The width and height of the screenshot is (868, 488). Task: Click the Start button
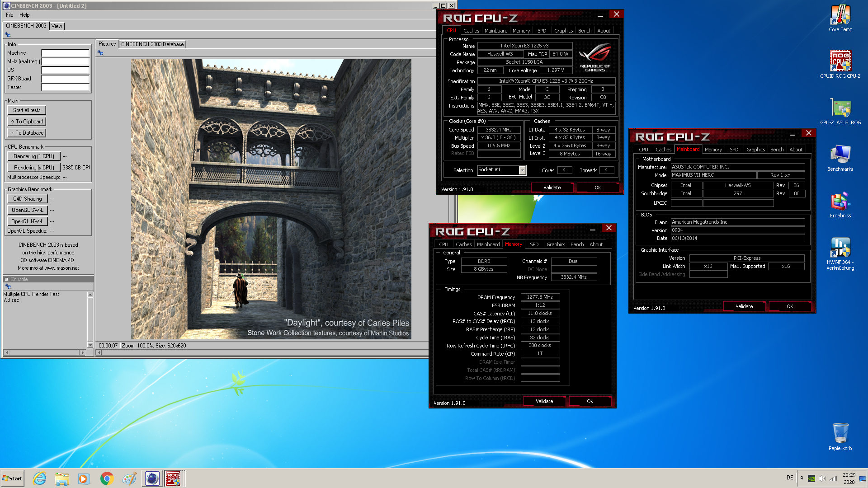pyautogui.click(x=13, y=479)
